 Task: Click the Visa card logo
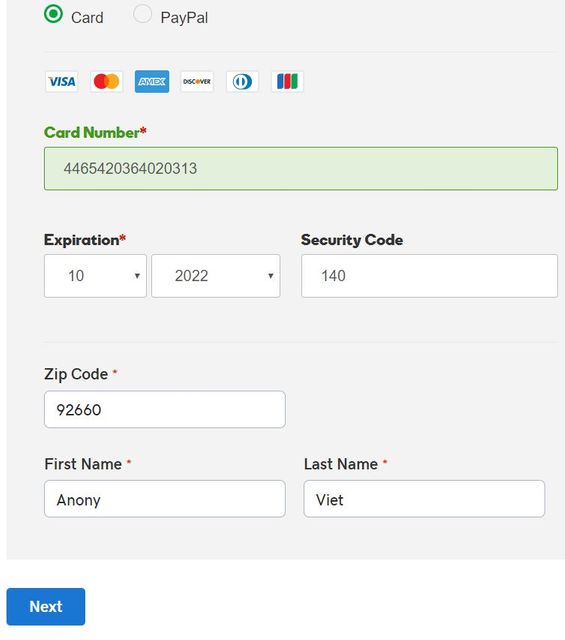click(62, 82)
